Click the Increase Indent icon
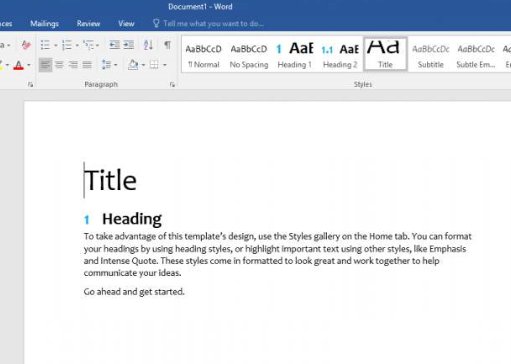Image resolution: width=511 pixels, height=364 pixels. coord(129,45)
